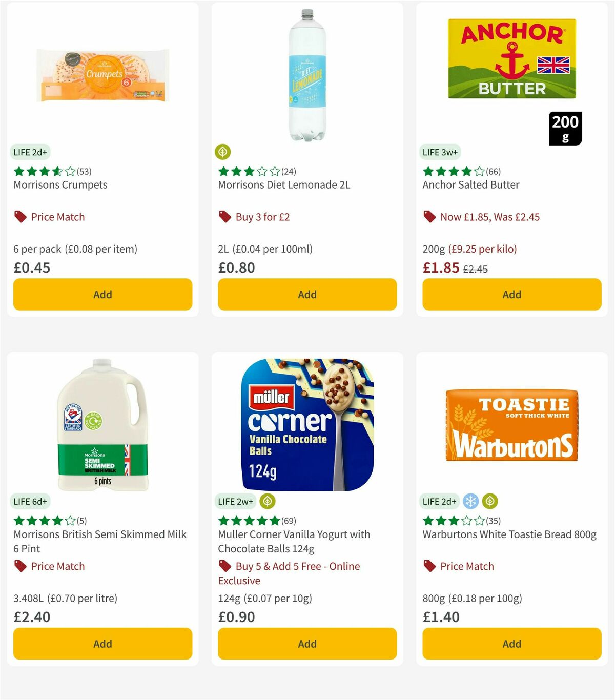Add Muller Corner yogurt to the basket

pyautogui.click(x=306, y=644)
